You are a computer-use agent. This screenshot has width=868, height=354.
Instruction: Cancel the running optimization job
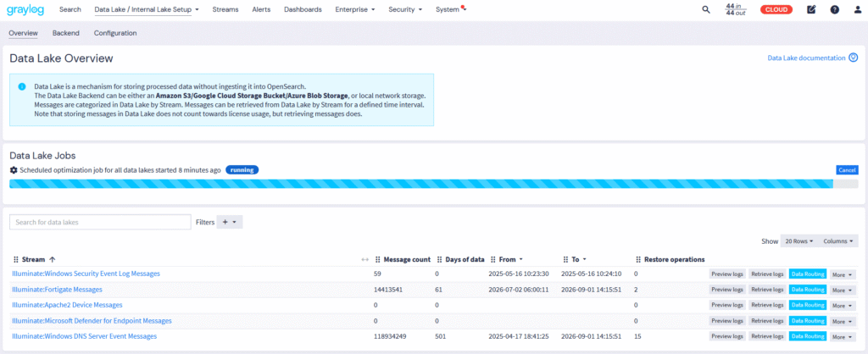(x=847, y=170)
